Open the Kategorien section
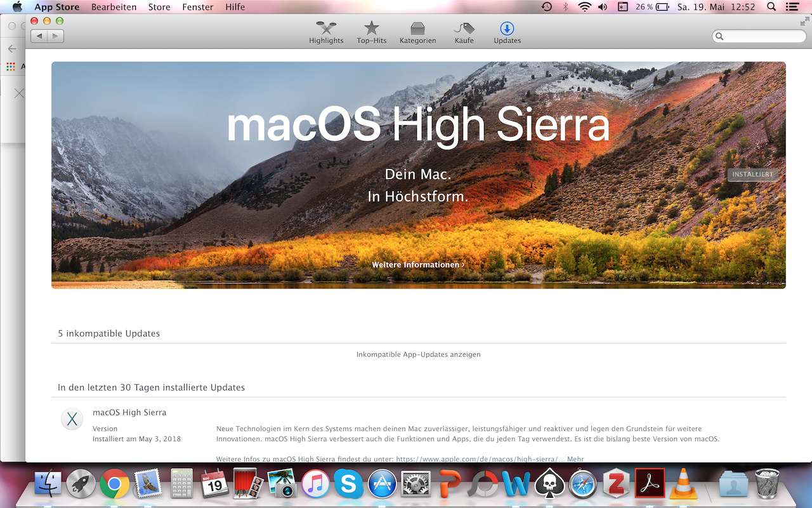 417,33
